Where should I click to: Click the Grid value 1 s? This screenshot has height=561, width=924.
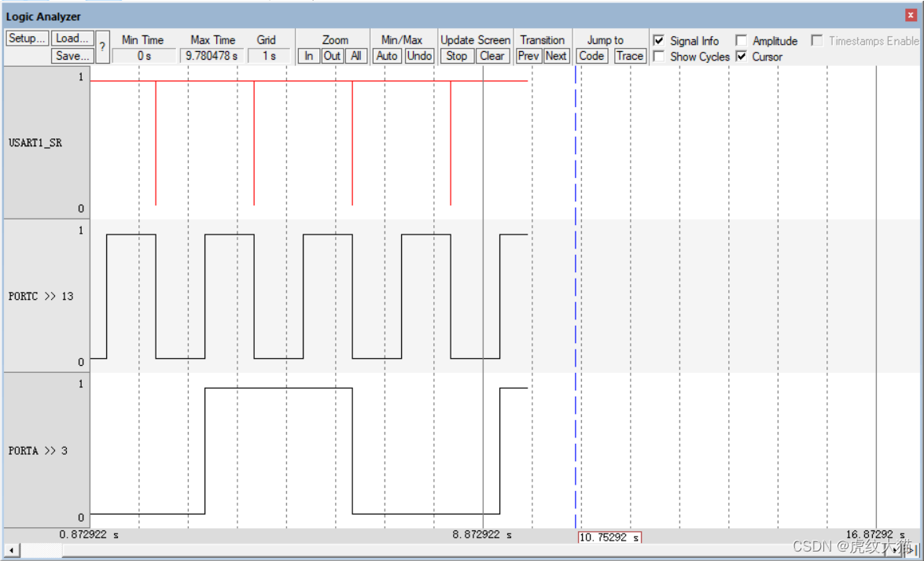click(x=269, y=56)
